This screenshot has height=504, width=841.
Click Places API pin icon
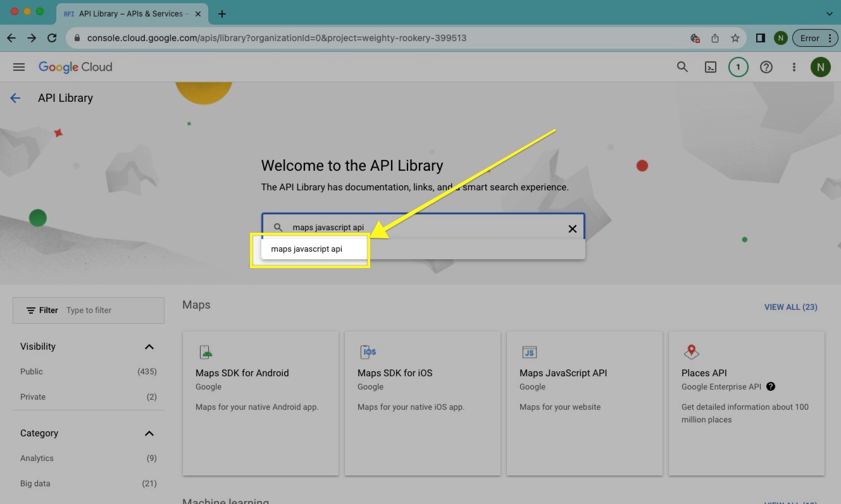(691, 352)
